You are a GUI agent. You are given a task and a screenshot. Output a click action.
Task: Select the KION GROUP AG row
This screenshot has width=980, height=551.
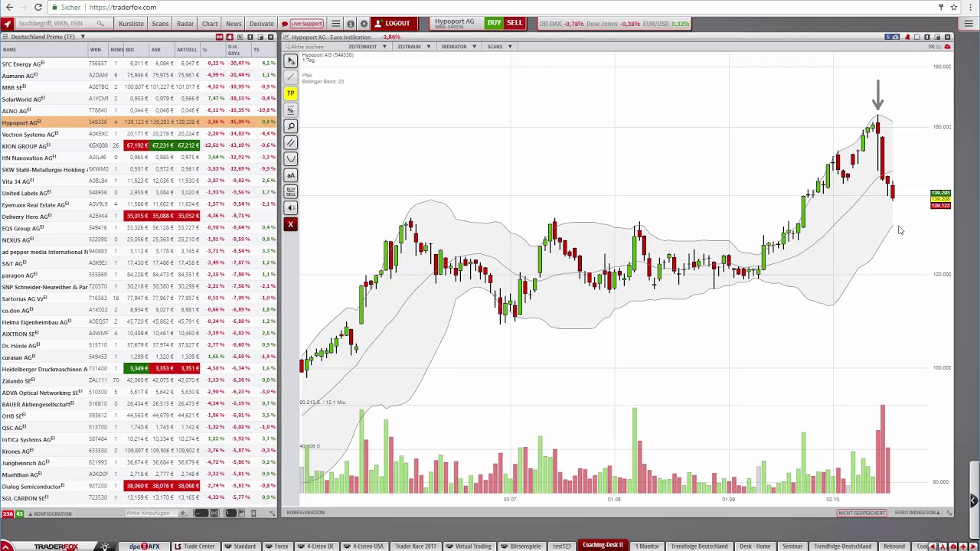[x=139, y=146]
